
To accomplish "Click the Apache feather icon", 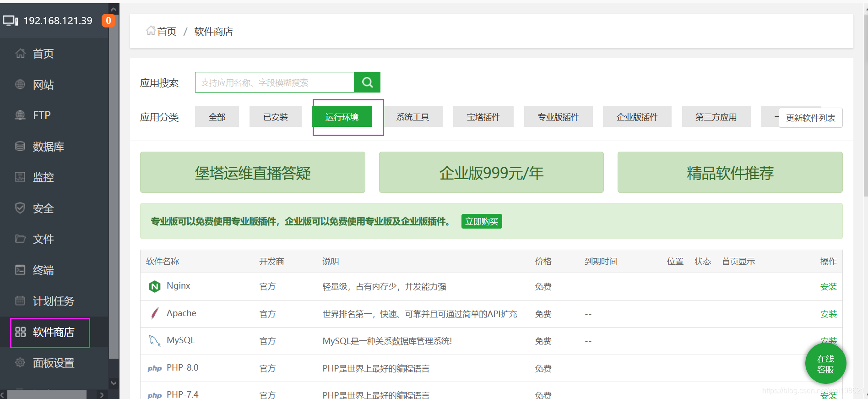I will (155, 313).
